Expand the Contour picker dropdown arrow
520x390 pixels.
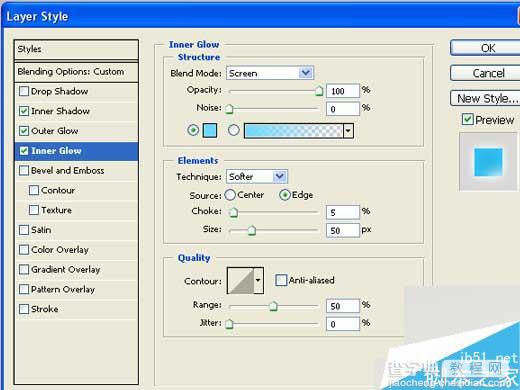click(x=259, y=280)
